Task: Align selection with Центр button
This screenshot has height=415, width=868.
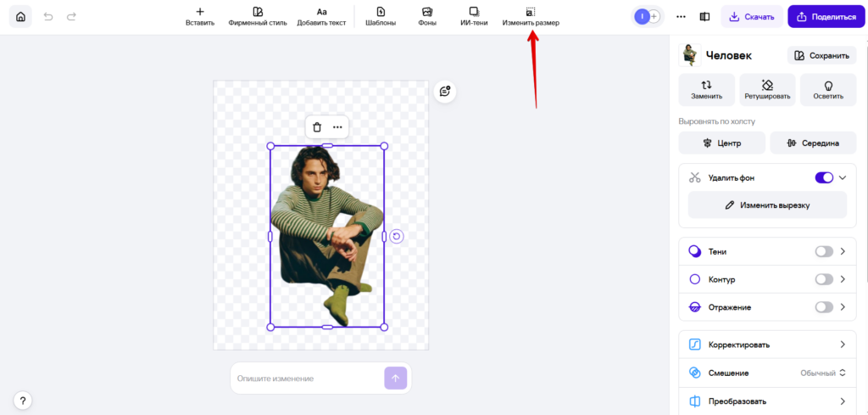Action: pos(722,143)
